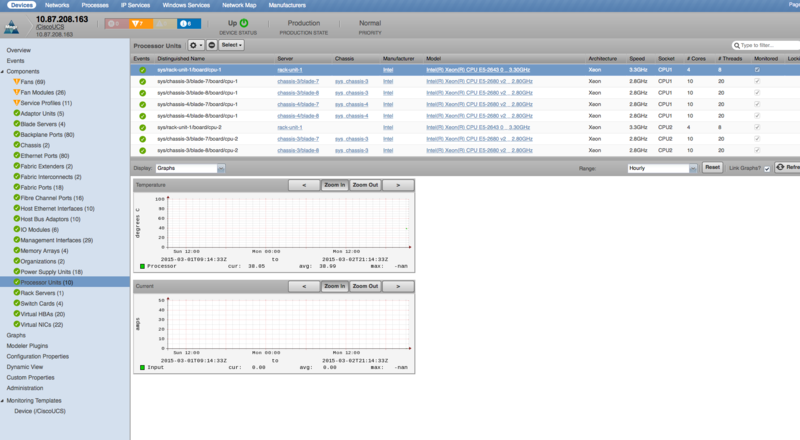This screenshot has height=440, width=800.
Task: Click warning icon next to Fan Modules (26)
Action: click(17, 92)
